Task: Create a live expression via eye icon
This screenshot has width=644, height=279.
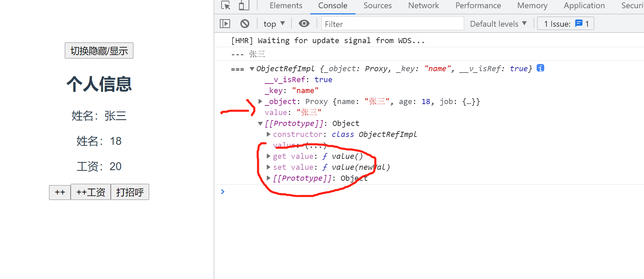Action: pos(304,23)
